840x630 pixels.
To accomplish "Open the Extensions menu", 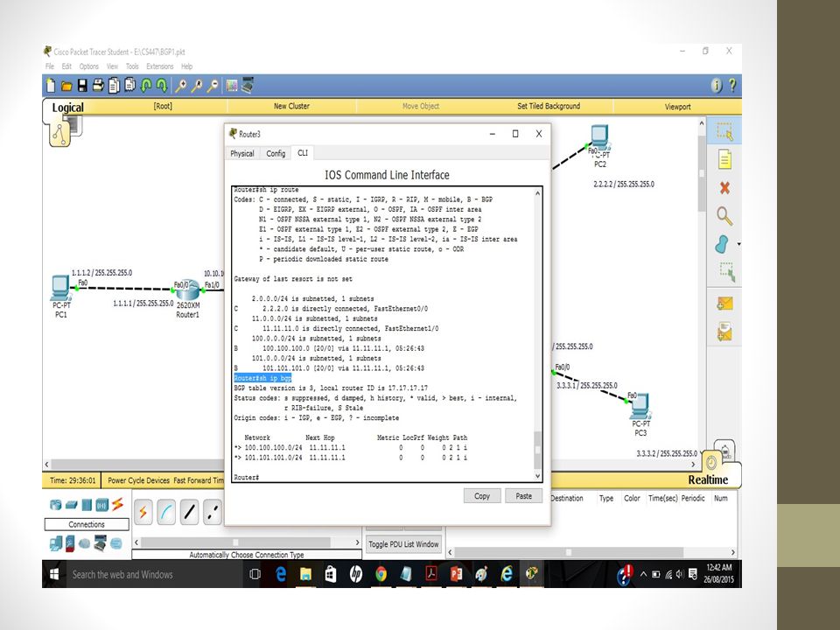I will (x=160, y=66).
